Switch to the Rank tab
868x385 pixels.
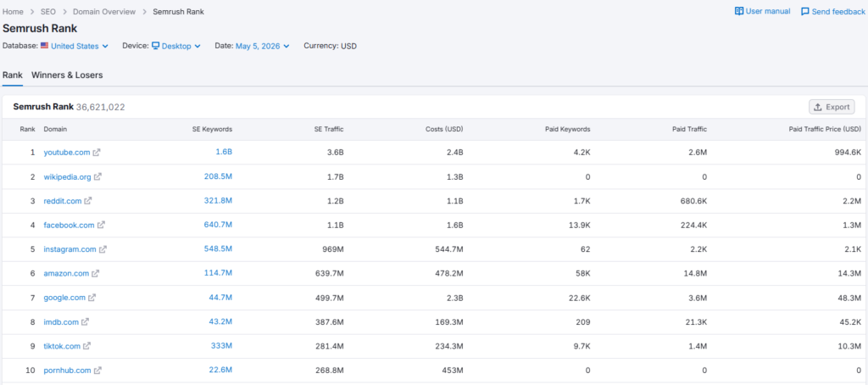(x=13, y=75)
